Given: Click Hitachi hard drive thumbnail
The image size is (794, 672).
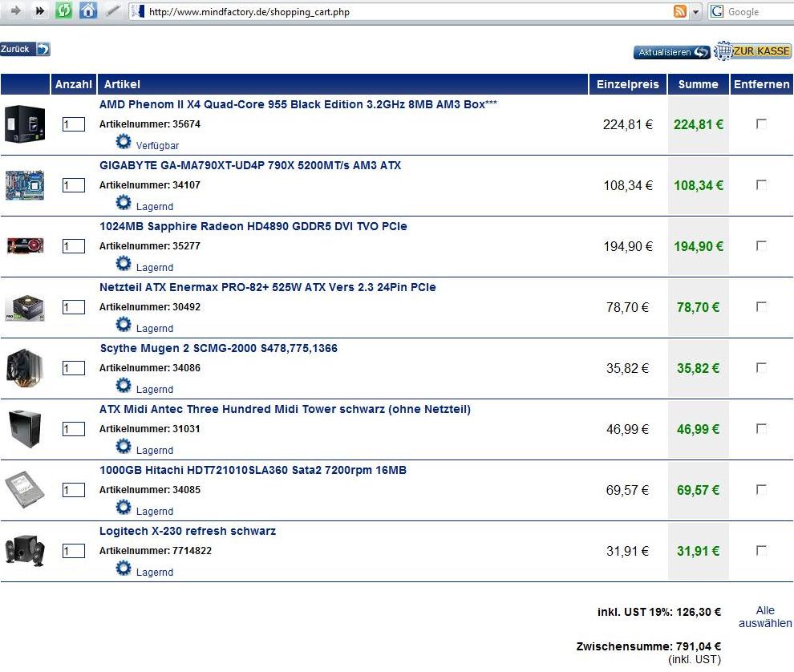Looking at the screenshot, I should click(25, 490).
